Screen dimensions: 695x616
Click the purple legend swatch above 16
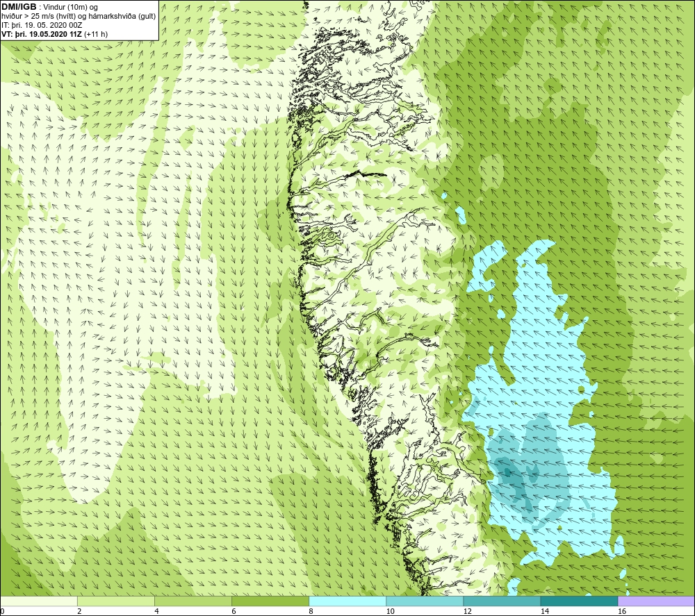point(656,601)
